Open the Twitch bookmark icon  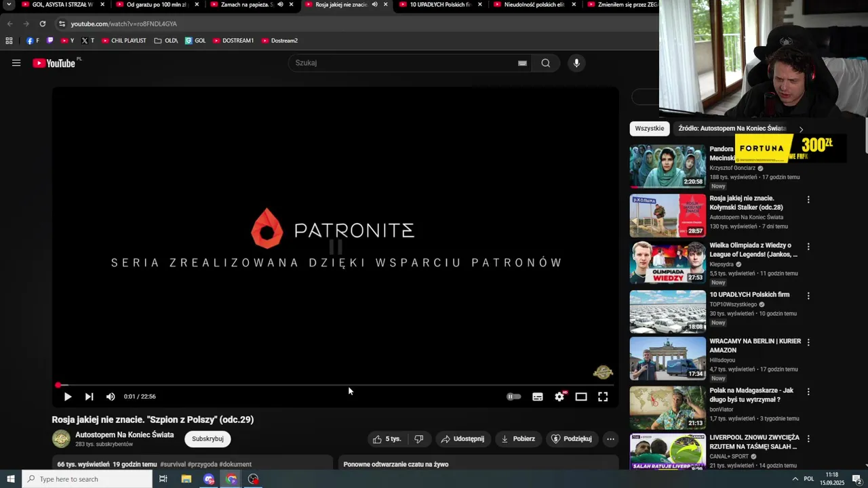click(x=50, y=41)
